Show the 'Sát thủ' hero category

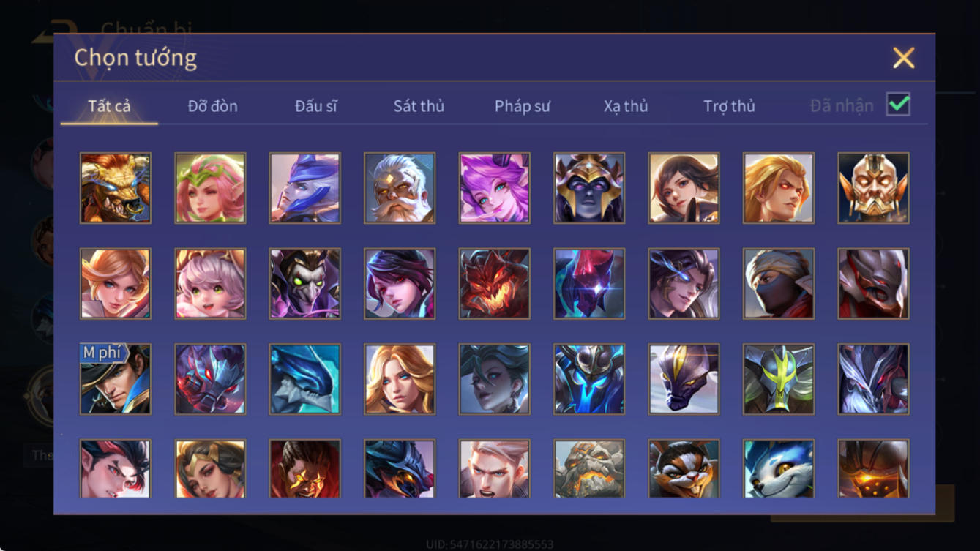419,106
